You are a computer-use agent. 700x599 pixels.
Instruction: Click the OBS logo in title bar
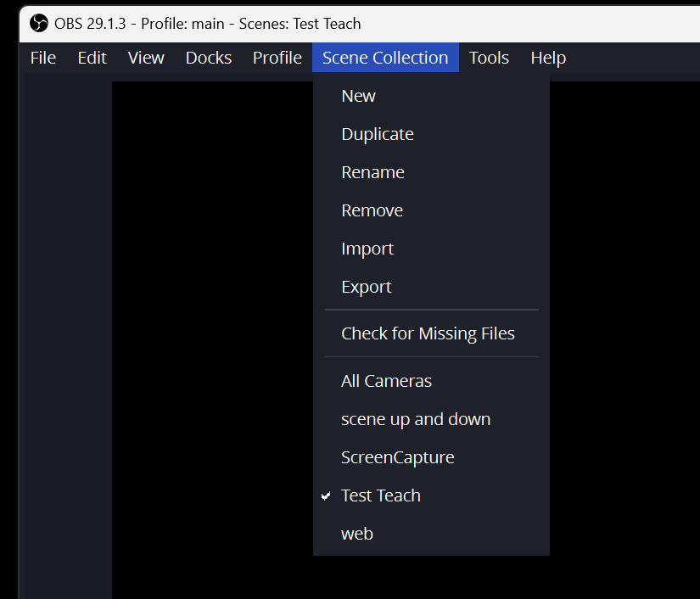[39, 23]
